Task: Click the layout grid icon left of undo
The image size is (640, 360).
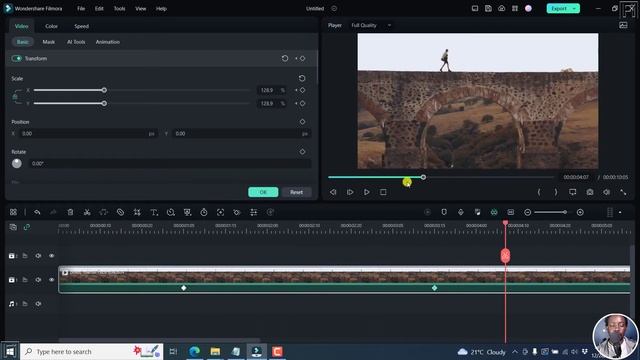Action: click(x=13, y=212)
